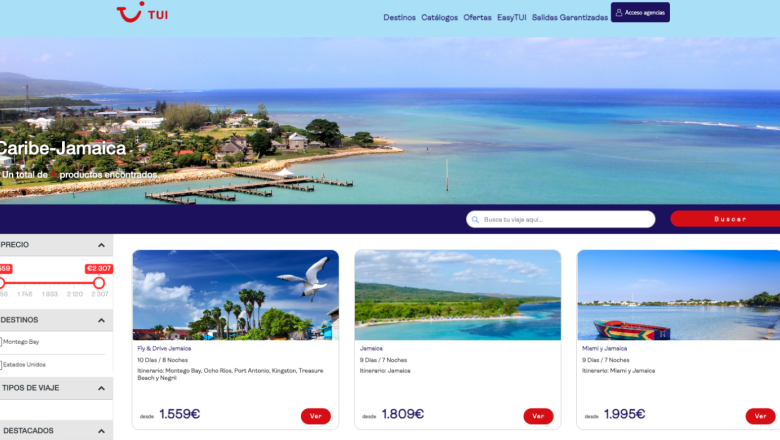The image size is (780, 440).
Task: Click the maximum price slider handle
Action: pyautogui.click(x=99, y=283)
